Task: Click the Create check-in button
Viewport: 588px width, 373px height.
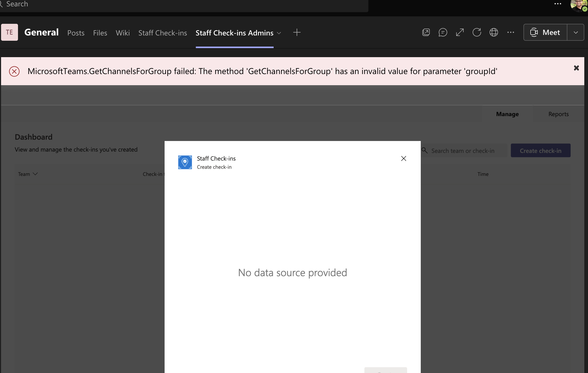Action: (540, 150)
